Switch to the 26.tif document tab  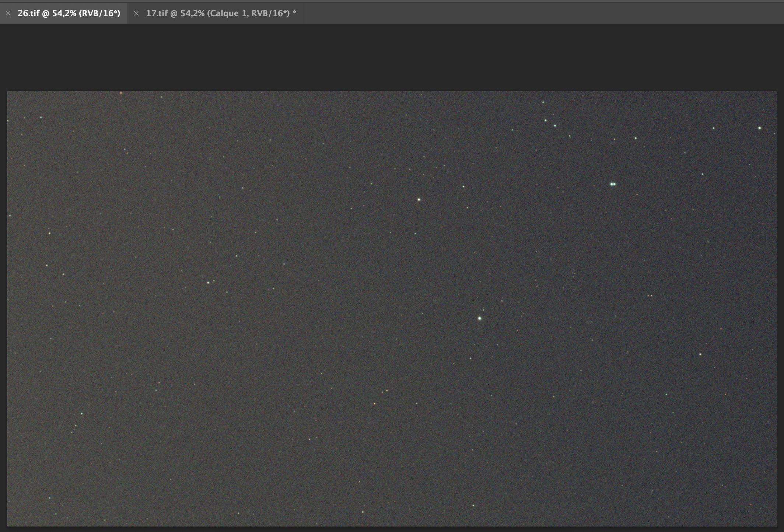click(69, 13)
